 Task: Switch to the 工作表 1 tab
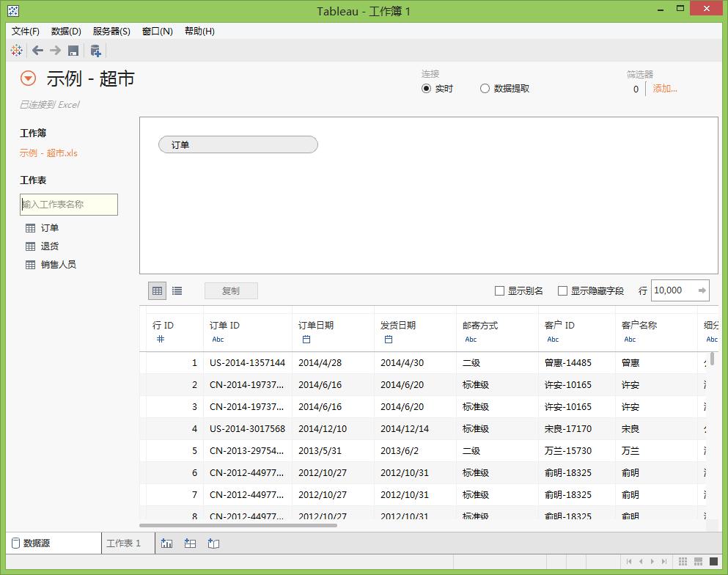pyautogui.click(x=128, y=543)
